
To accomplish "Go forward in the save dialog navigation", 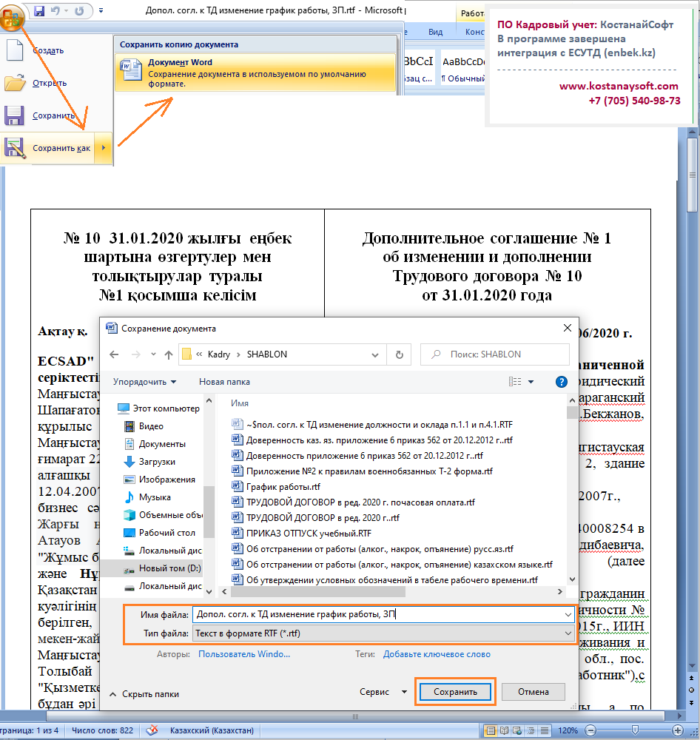I will (136, 354).
